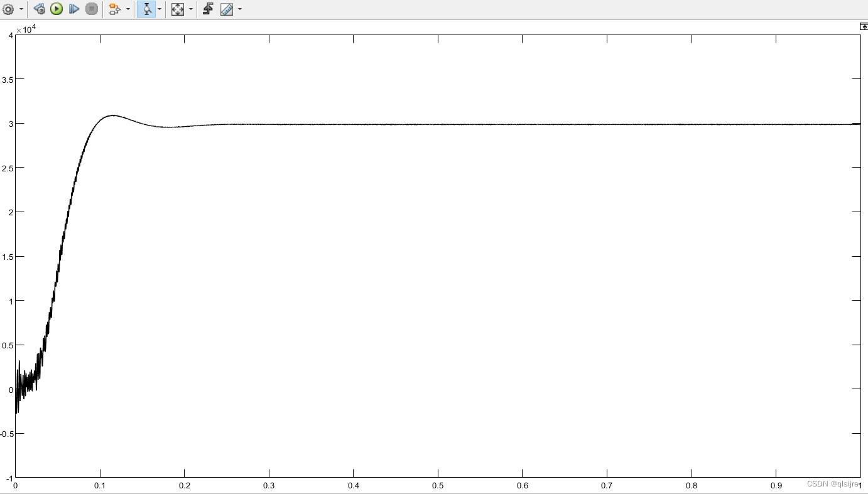This screenshot has width=868, height=494.
Task: Click the maximize axes icon at plot corner
Action: [x=864, y=26]
